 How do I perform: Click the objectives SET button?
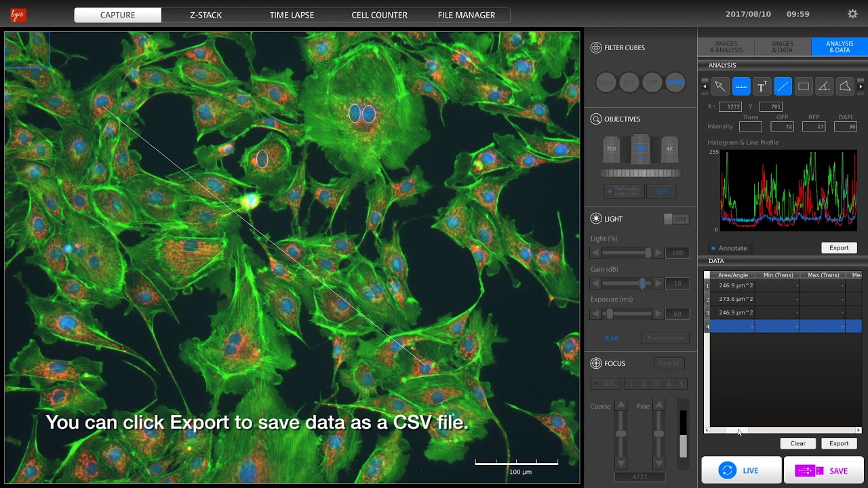[661, 192]
